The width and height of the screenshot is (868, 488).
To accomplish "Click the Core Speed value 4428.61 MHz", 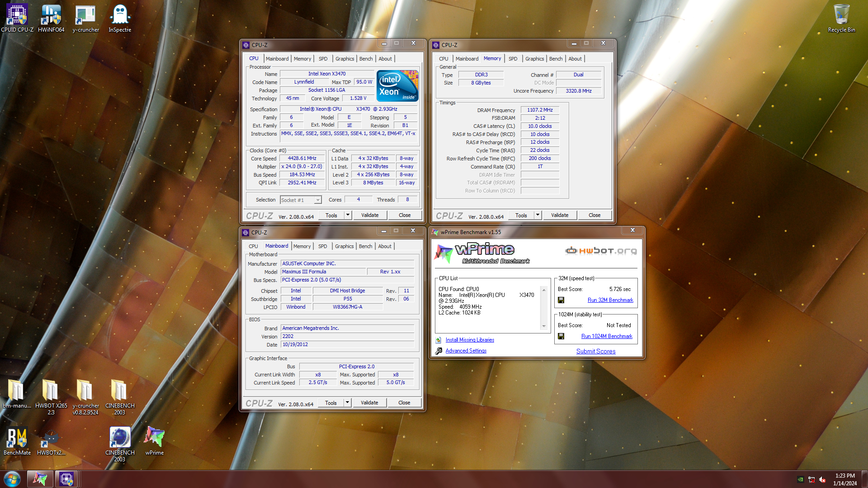I will (302, 159).
